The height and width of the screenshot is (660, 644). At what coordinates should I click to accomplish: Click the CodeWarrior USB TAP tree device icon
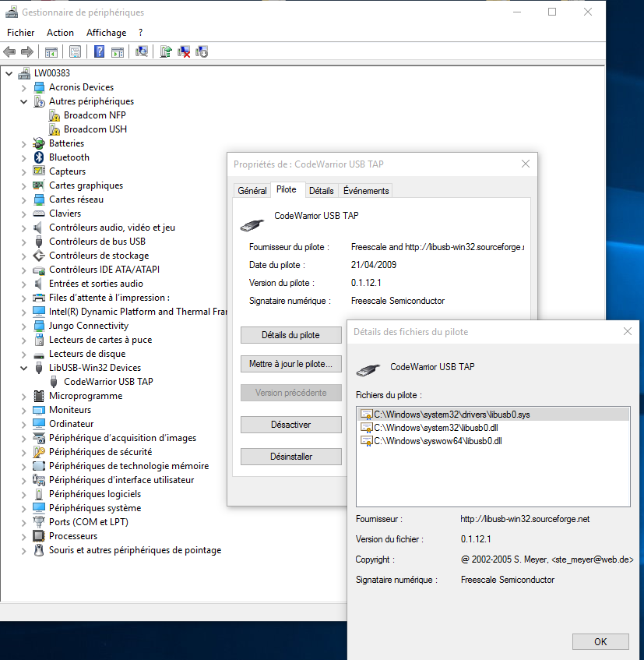pyautogui.click(x=54, y=382)
